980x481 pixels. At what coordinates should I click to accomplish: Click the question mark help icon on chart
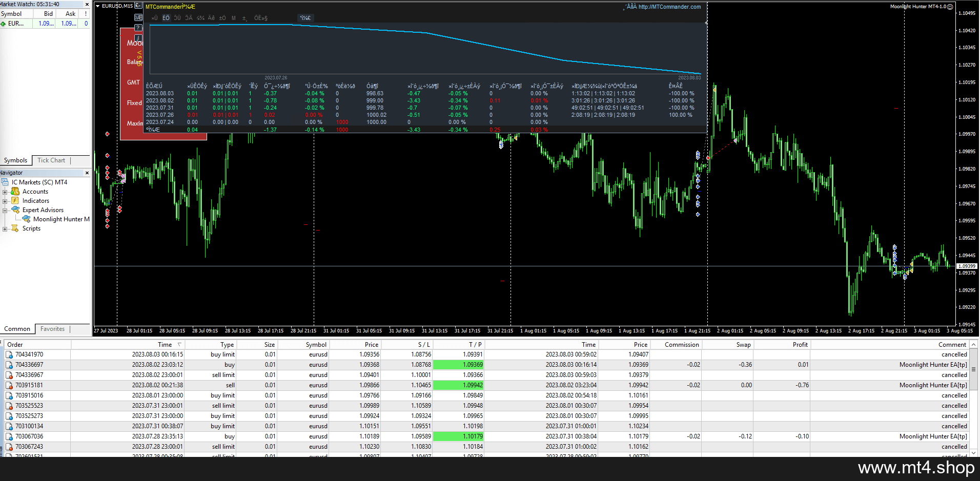pyautogui.click(x=138, y=28)
